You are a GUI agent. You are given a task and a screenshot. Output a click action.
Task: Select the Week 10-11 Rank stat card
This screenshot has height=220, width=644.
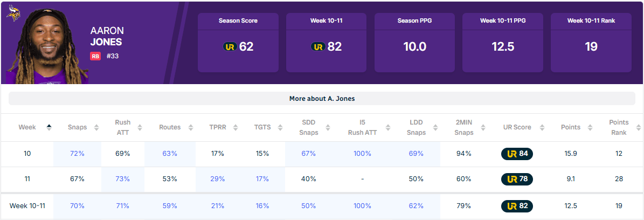[x=591, y=42]
